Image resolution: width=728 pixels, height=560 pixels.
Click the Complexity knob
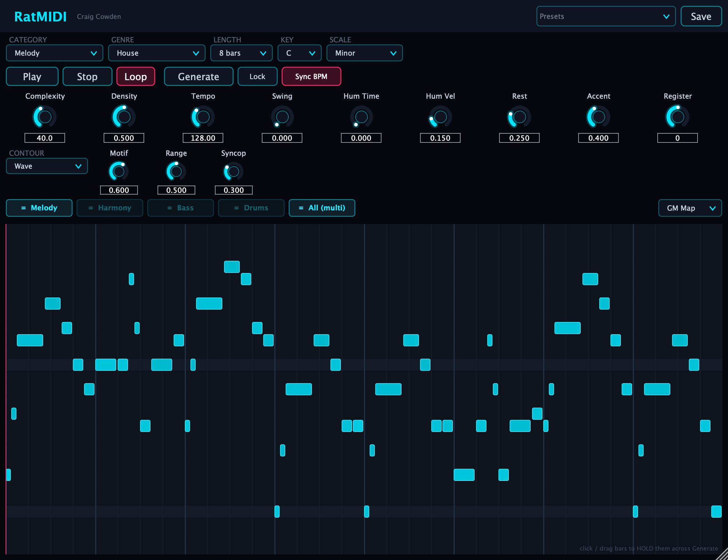[45, 117]
